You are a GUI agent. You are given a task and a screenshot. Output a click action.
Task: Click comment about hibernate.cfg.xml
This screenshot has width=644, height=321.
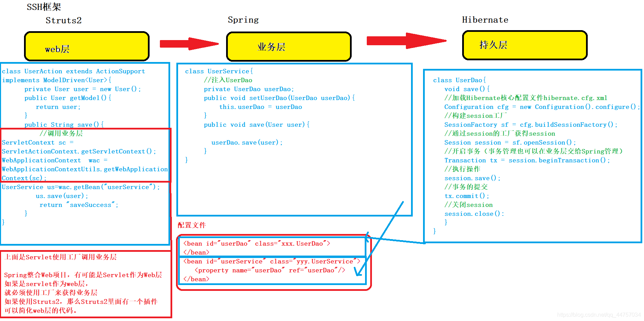coord(526,98)
